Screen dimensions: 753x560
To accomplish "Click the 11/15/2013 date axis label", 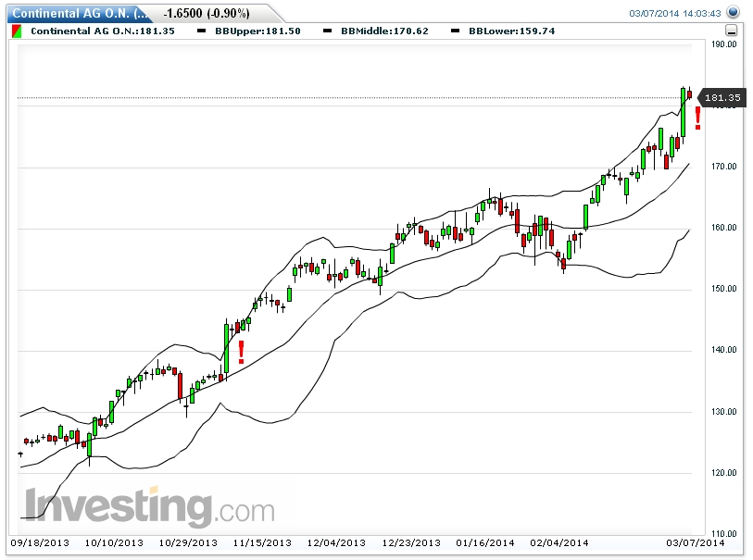I will click(x=262, y=542).
